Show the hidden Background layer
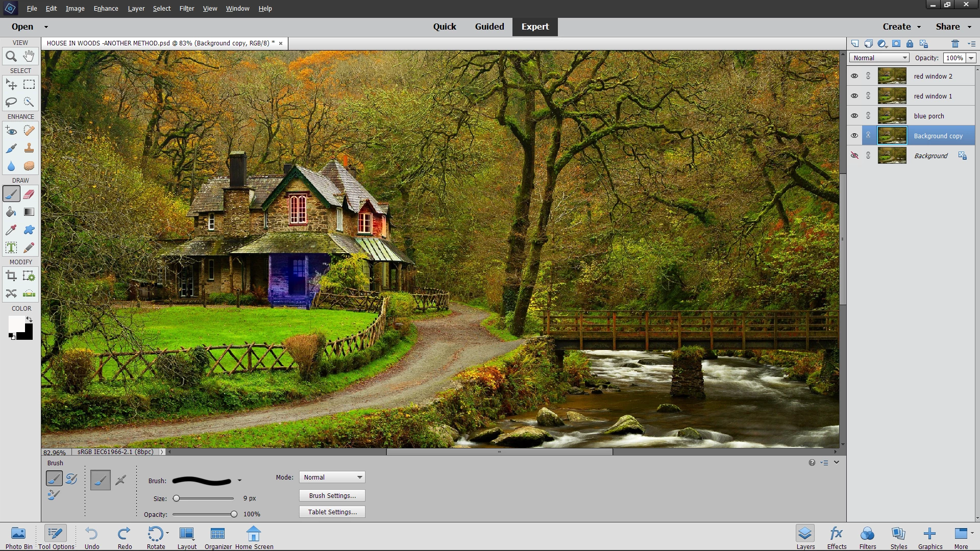The image size is (980, 551). pyautogui.click(x=854, y=156)
